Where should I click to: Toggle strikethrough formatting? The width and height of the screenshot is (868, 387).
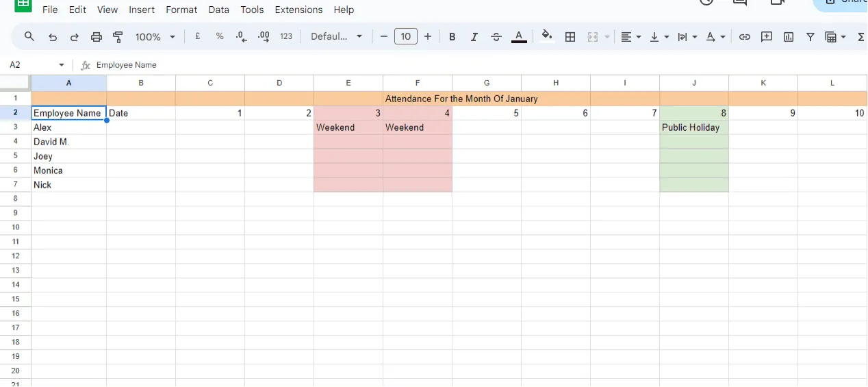(x=496, y=37)
